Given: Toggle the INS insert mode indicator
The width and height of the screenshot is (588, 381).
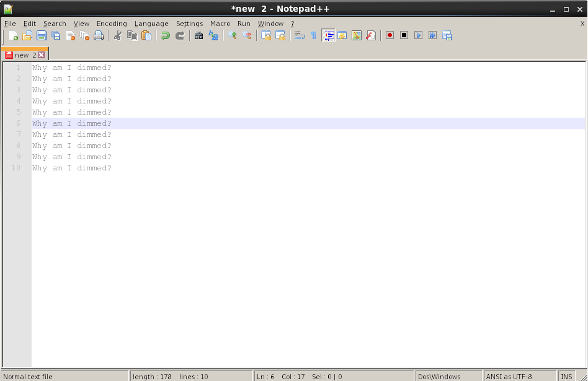Looking at the screenshot, I should 566,377.
